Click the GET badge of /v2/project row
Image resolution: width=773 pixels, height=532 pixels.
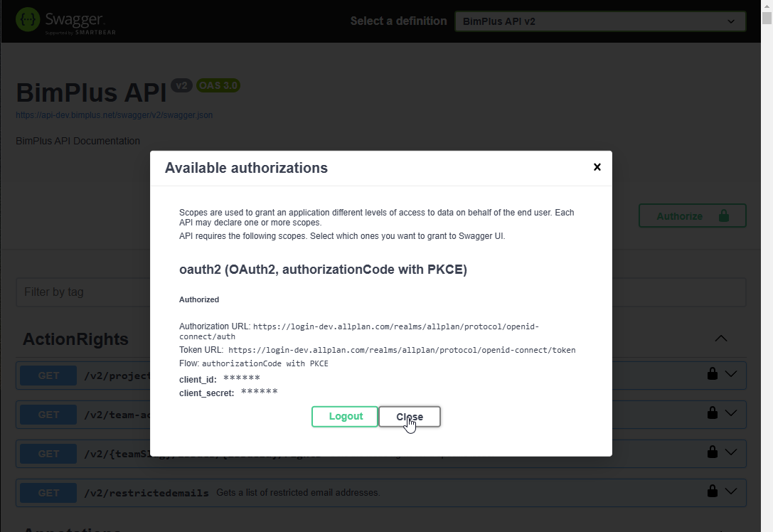(48, 376)
